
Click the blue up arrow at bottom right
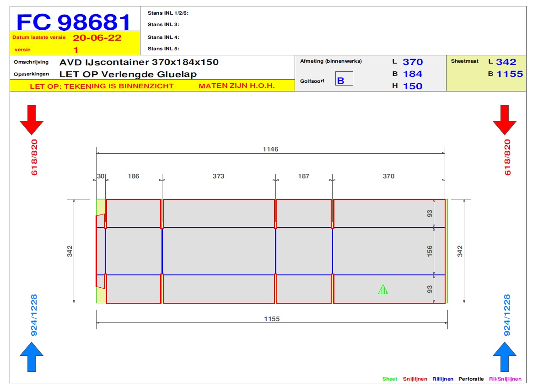click(x=504, y=357)
